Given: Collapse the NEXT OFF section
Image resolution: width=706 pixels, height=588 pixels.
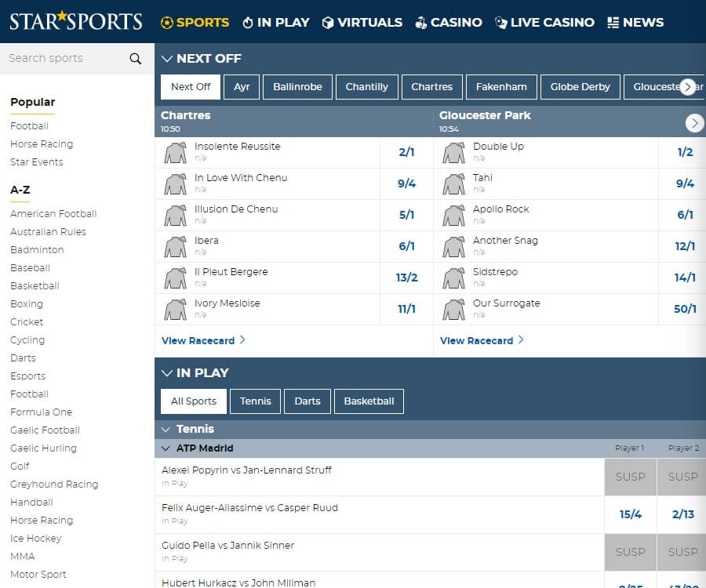Looking at the screenshot, I should click(x=167, y=59).
